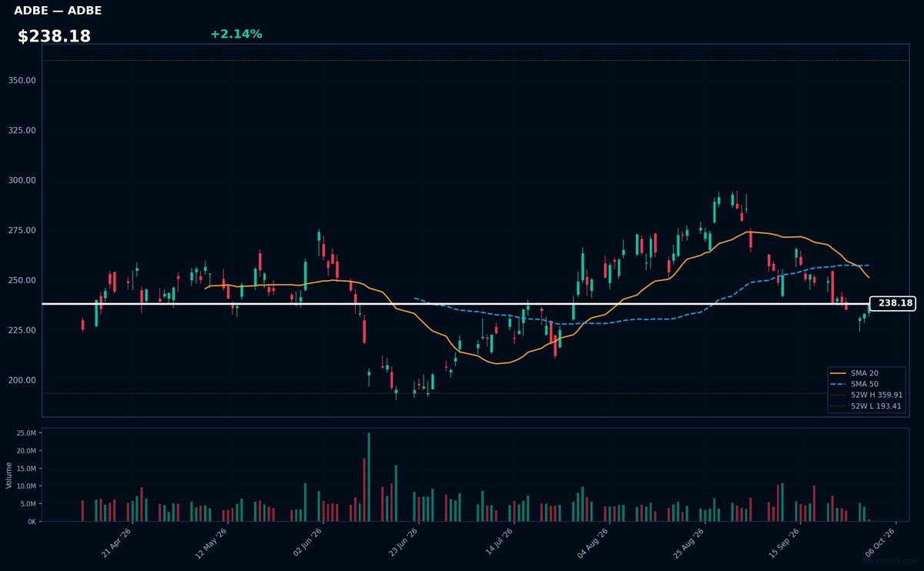924x571 pixels.
Task: Click the 52W H 359.91 legend entry
Action: [x=866, y=394]
